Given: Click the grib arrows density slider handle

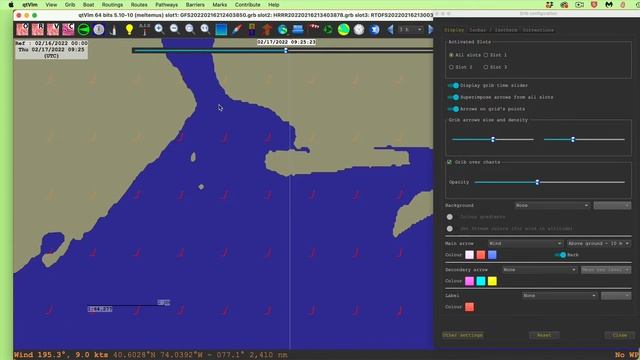Looking at the screenshot, I should tap(573, 140).
